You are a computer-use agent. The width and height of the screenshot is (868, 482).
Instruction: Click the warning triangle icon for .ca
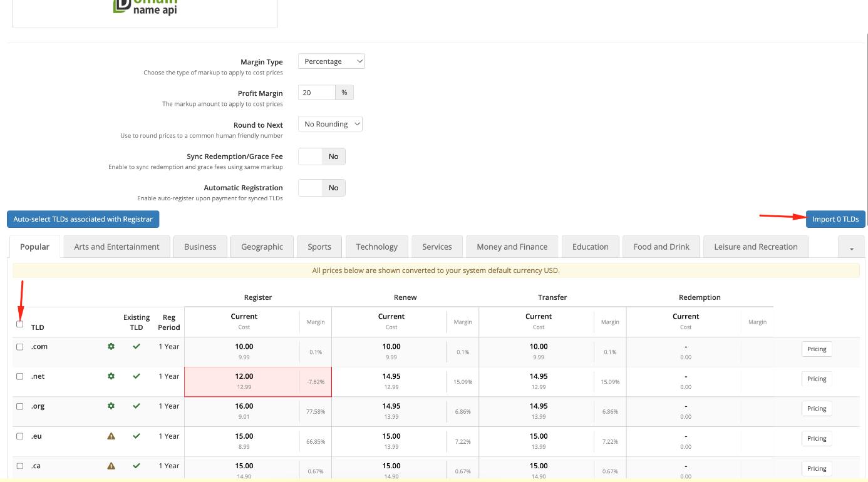coord(111,466)
